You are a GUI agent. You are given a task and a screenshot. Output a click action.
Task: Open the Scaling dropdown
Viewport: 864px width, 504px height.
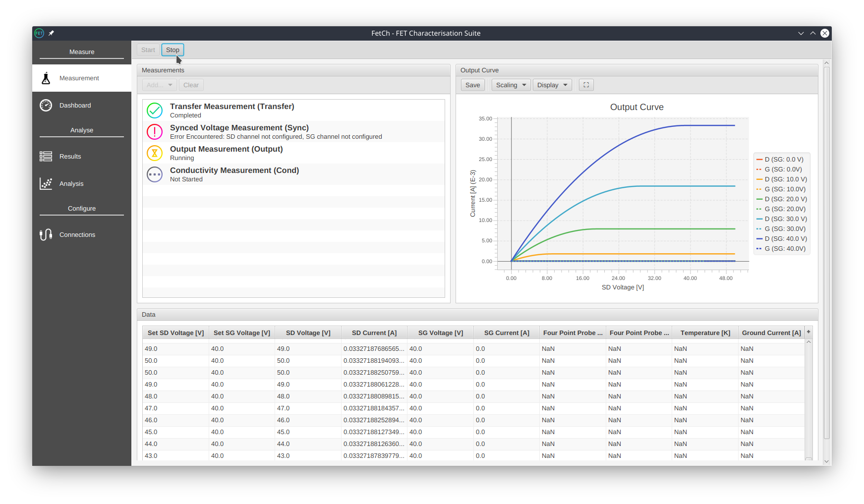(x=511, y=85)
